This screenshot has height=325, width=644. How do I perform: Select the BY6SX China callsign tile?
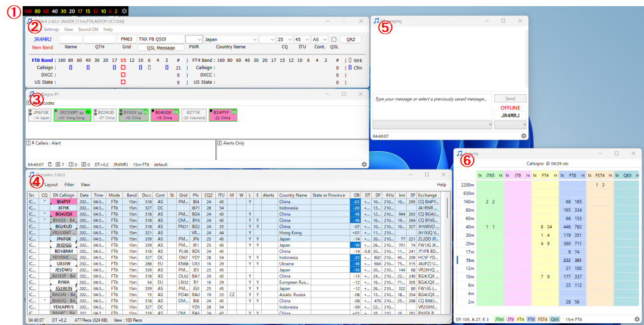[x=133, y=114]
